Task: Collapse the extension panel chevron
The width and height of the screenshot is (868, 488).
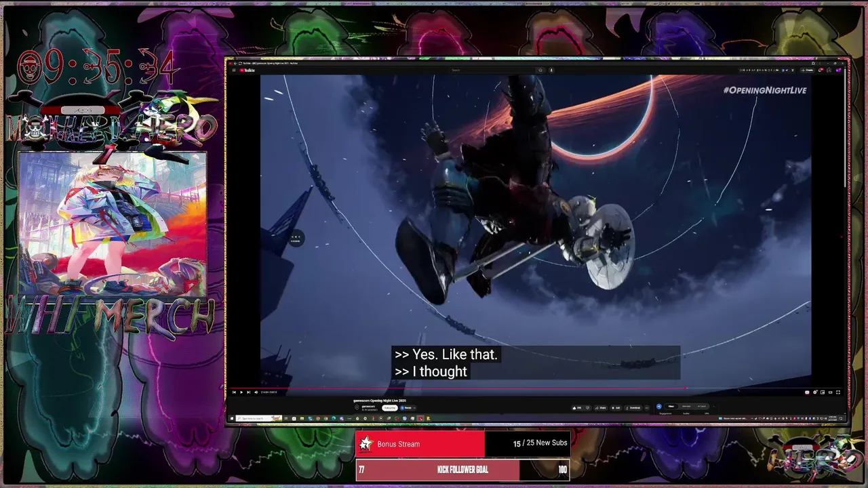Action: [713, 406]
